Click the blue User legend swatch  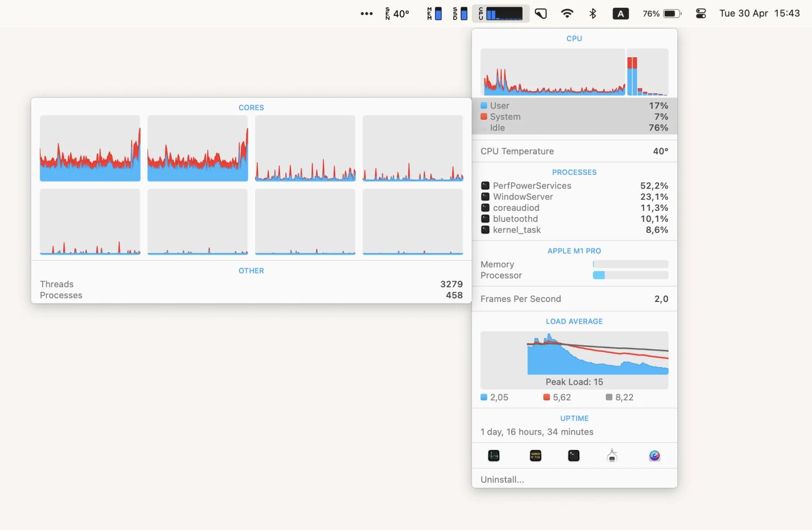point(484,105)
